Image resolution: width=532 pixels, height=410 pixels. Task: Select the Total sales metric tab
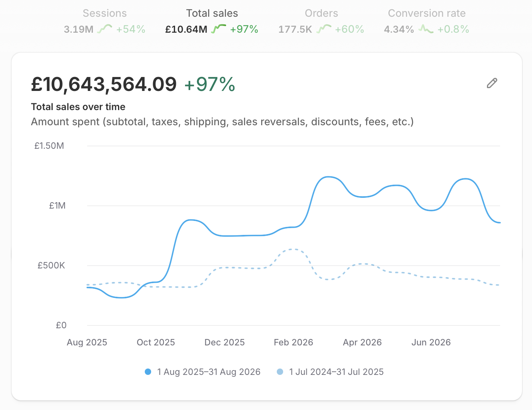pos(212,21)
